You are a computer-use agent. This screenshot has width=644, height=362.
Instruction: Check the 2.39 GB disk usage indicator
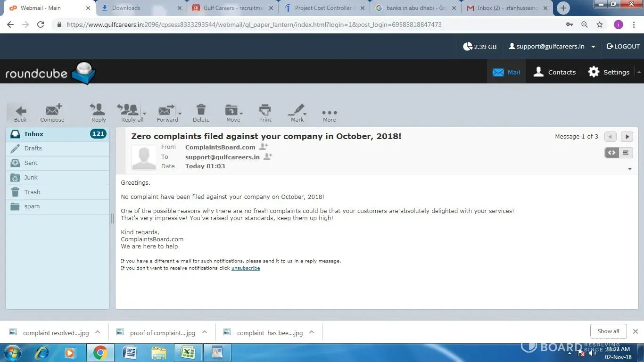pos(480,46)
